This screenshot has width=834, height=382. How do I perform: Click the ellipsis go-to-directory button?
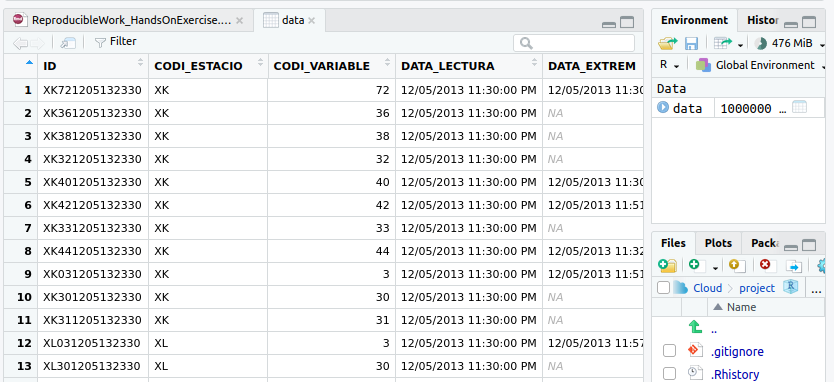816,289
